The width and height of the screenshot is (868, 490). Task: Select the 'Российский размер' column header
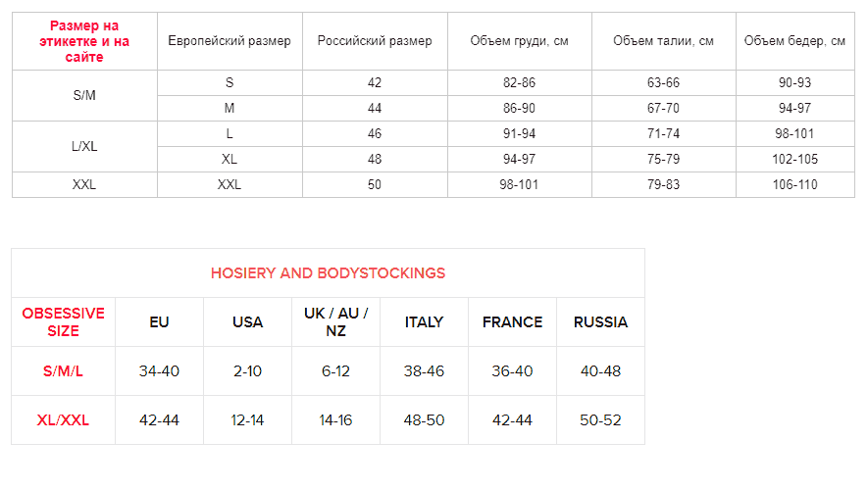point(375,41)
